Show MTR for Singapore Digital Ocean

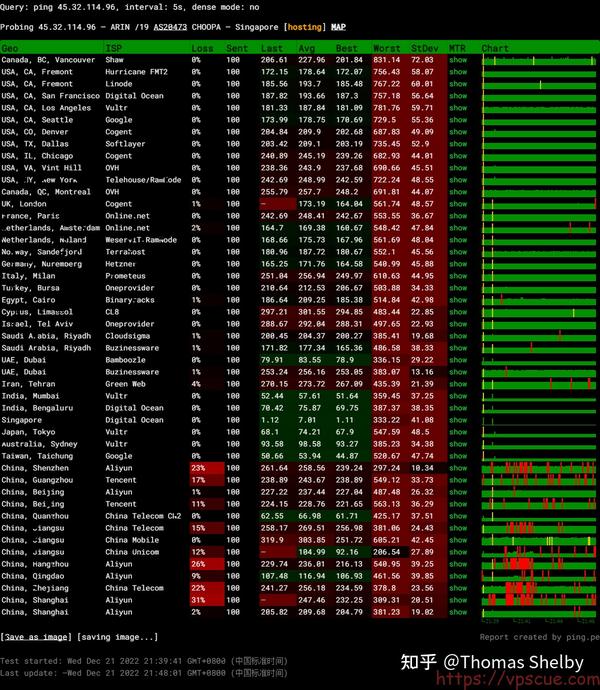[x=458, y=420]
